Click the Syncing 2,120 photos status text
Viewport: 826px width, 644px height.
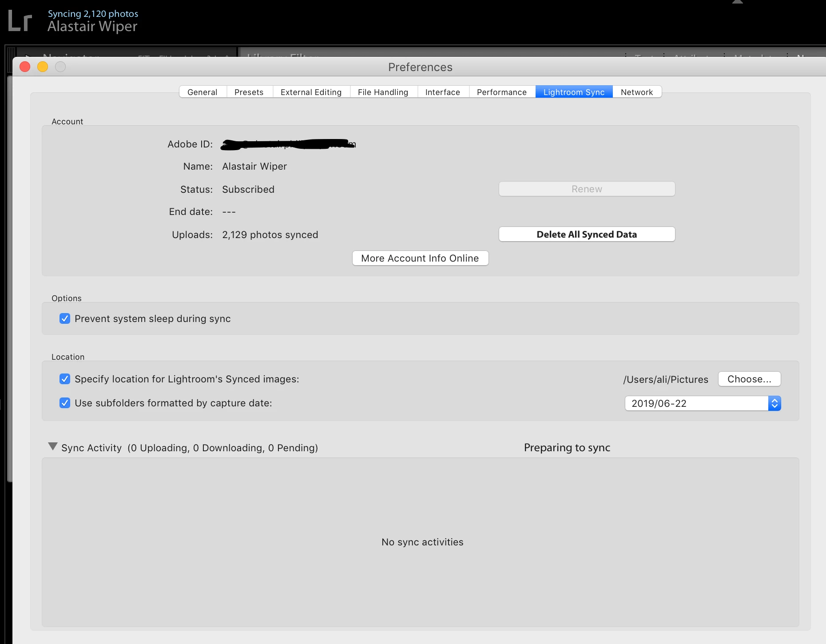(x=93, y=14)
